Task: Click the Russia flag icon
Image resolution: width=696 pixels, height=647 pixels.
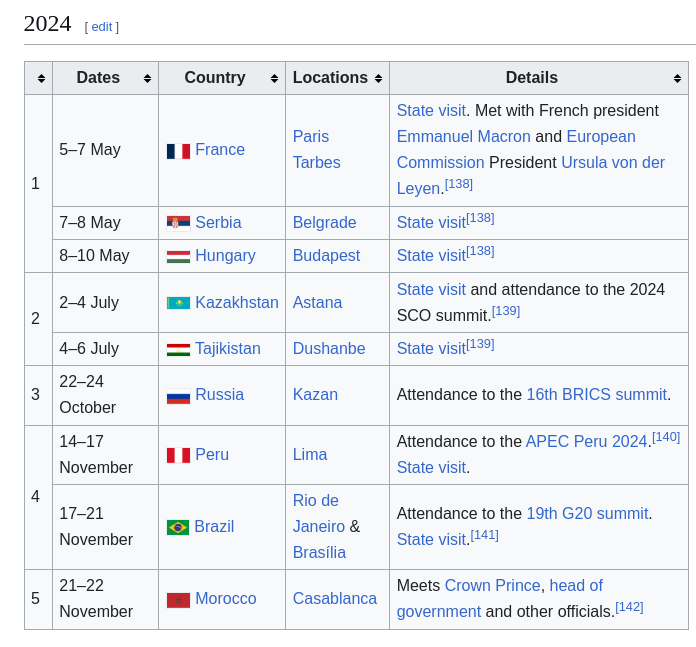Action: pyautogui.click(x=178, y=395)
